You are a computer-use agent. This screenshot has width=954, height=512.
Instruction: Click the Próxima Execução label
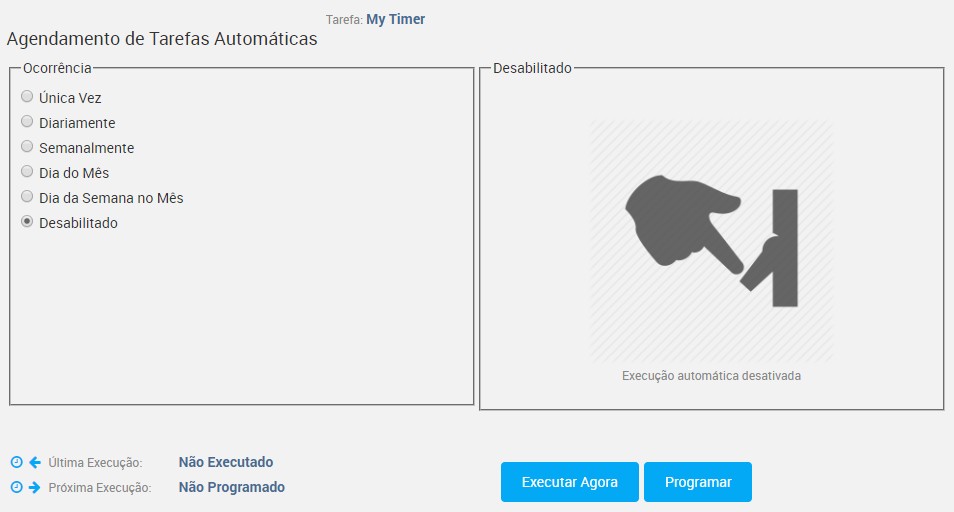point(100,488)
